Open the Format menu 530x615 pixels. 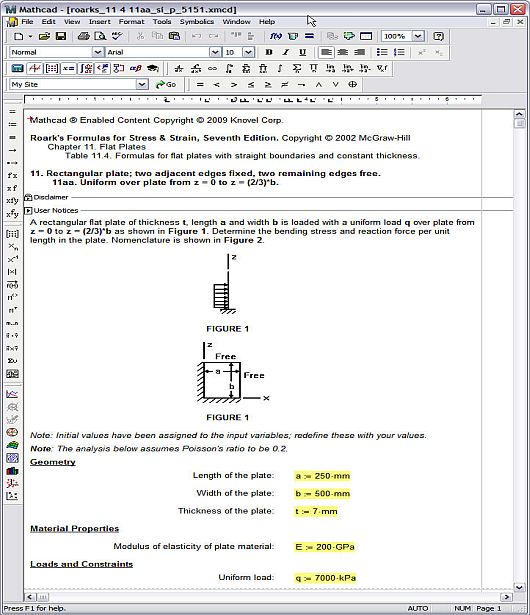(131, 22)
